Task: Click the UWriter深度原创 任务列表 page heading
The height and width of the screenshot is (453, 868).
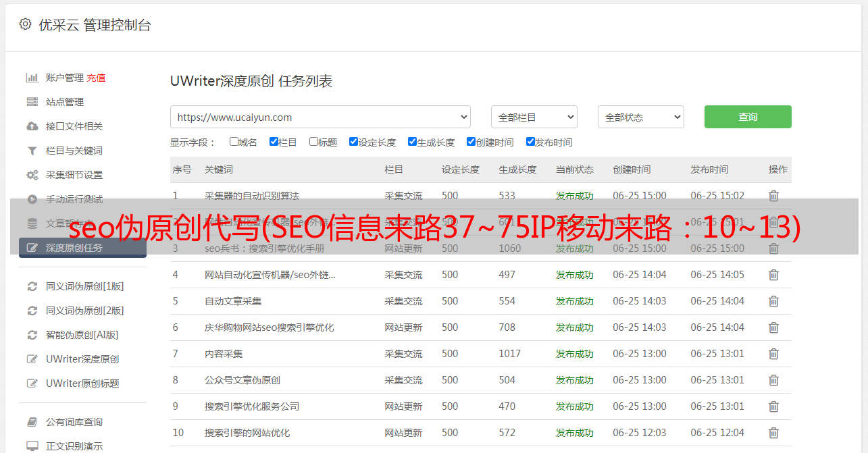Action: (251, 81)
